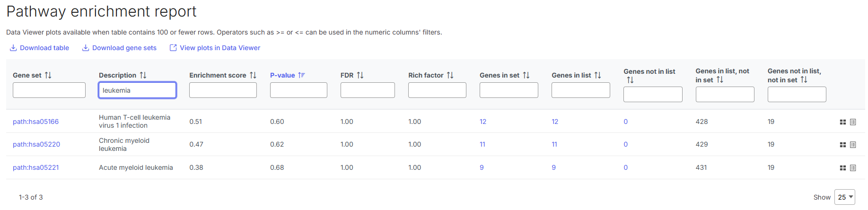
Task: Open grid icon for Acute myeloid leukemia row
Action: [842, 168]
